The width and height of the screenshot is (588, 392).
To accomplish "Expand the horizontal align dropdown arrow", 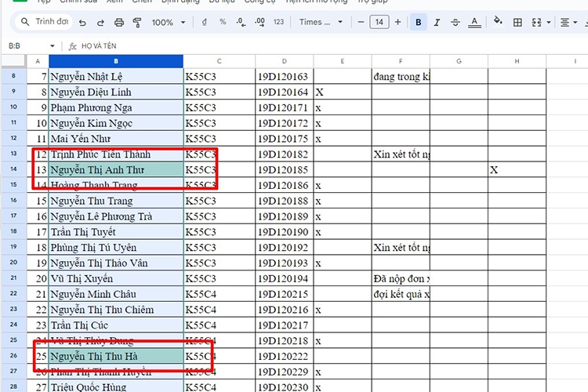I will point(575,23).
